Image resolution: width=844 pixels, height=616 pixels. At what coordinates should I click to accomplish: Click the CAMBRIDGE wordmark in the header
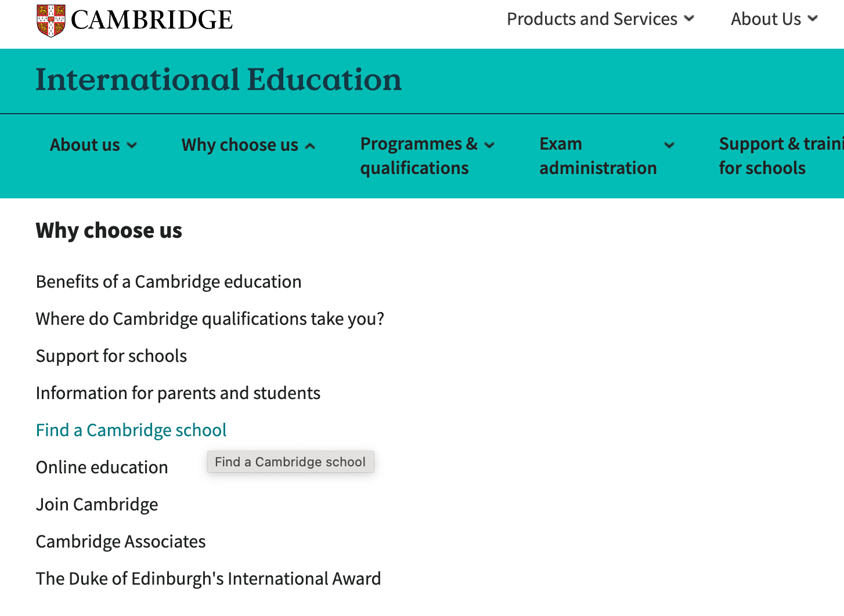point(152,20)
